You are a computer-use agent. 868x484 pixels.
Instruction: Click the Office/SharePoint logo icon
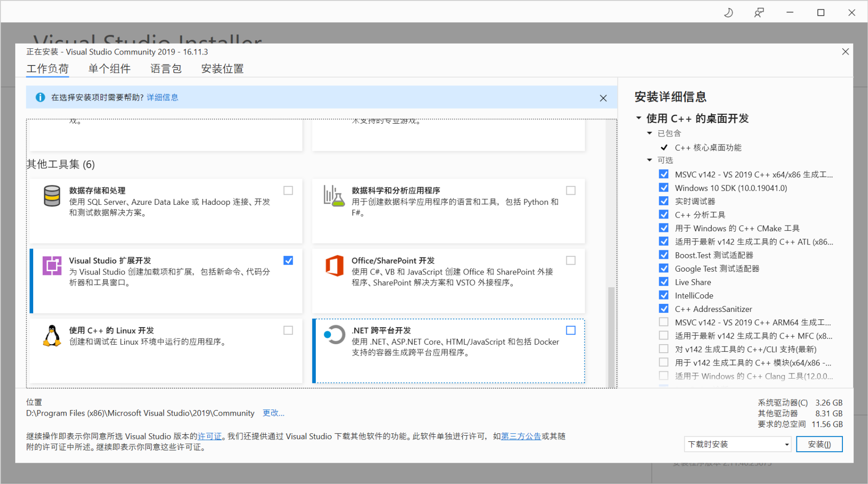334,265
